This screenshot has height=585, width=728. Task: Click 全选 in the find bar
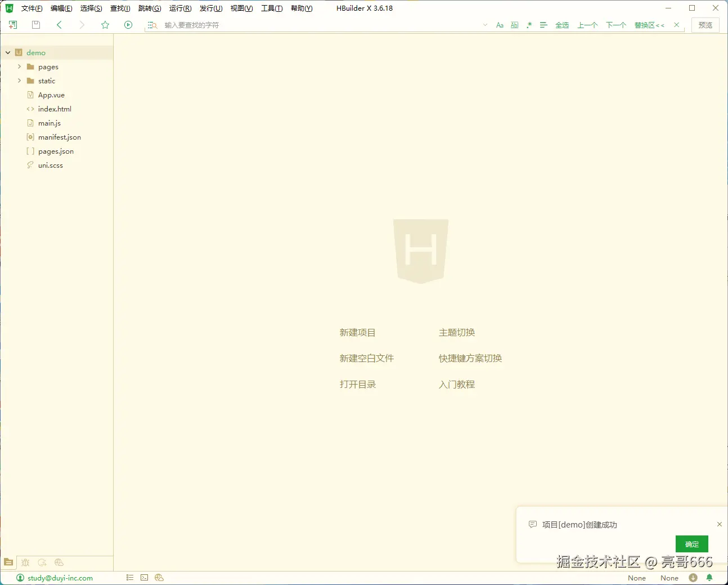tap(562, 25)
